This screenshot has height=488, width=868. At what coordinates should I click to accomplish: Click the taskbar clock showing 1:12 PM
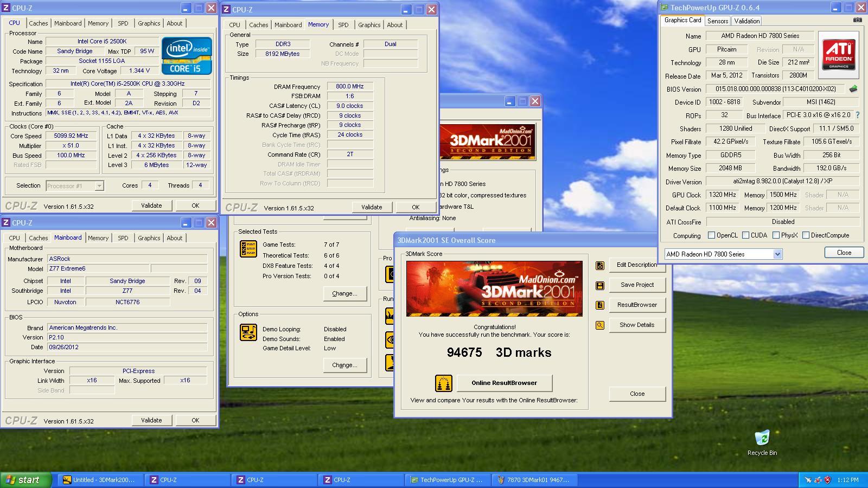click(x=848, y=480)
